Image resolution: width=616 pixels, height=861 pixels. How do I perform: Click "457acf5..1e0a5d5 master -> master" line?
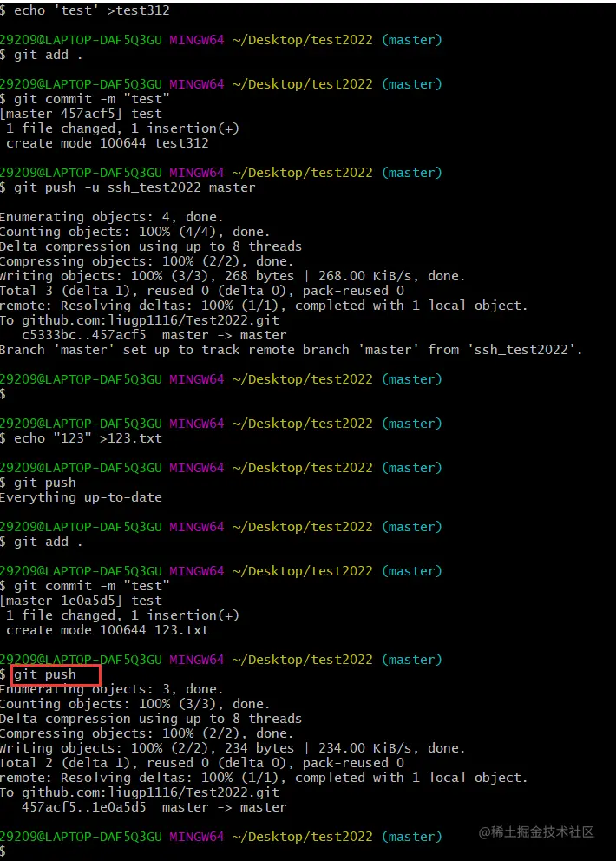click(x=154, y=807)
